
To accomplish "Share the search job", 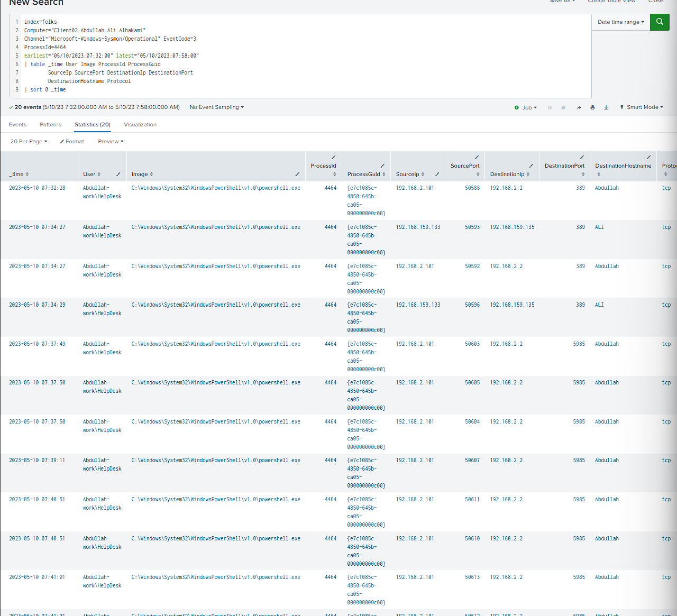I will pyautogui.click(x=579, y=107).
